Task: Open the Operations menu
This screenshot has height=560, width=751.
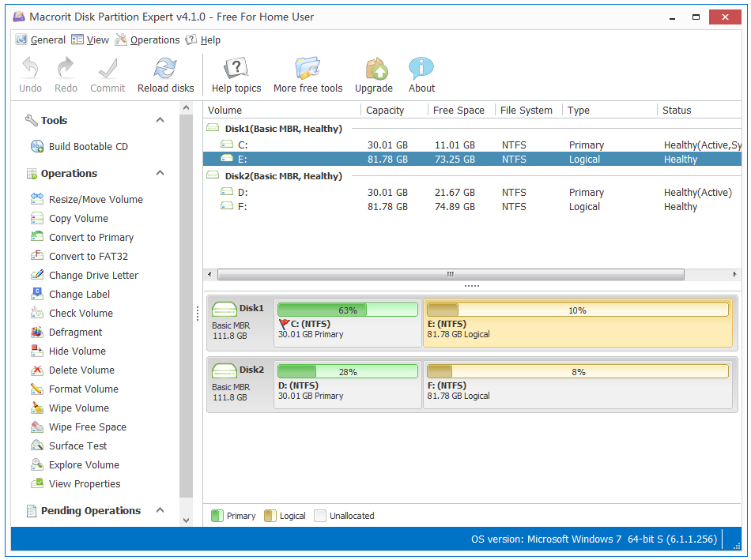Action: (x=154, y=40)
